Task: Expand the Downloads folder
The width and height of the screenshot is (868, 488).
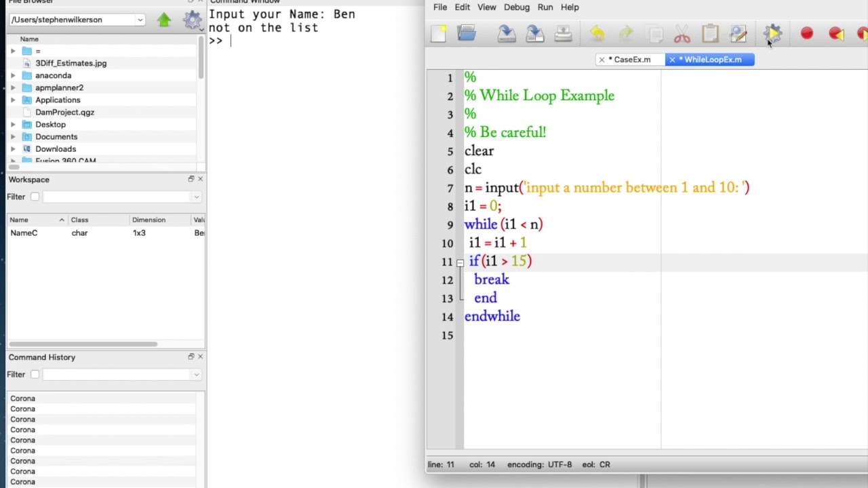Action: click(13, 148)
